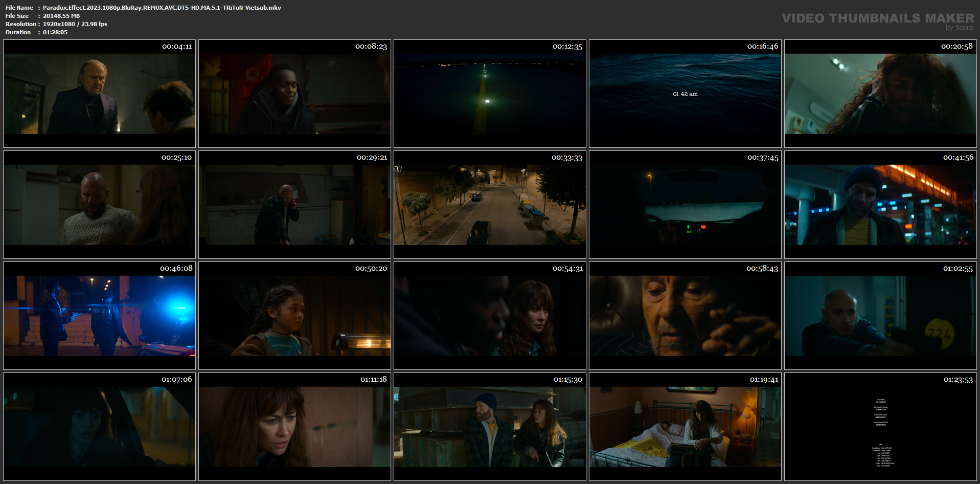This screenshot has width=980, height=484.
Task: Select the street view frame at 00:33:33
Action: coord(490,205)
